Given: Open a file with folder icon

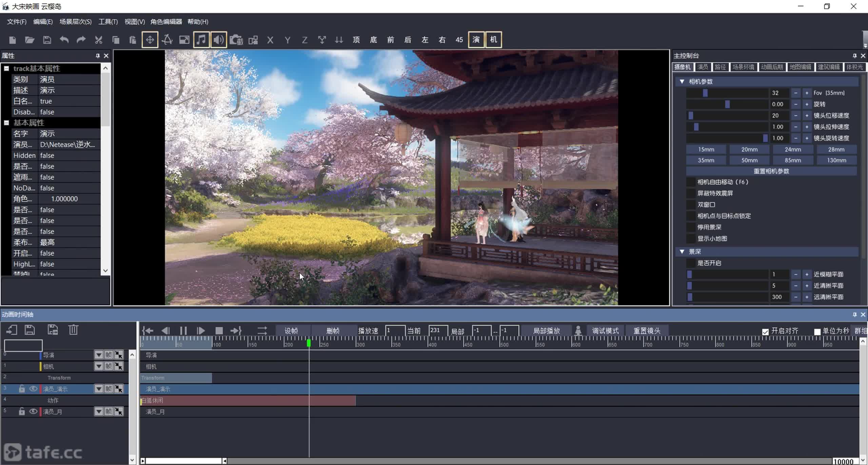Looking at the screenshot, I should pos(30,40).
